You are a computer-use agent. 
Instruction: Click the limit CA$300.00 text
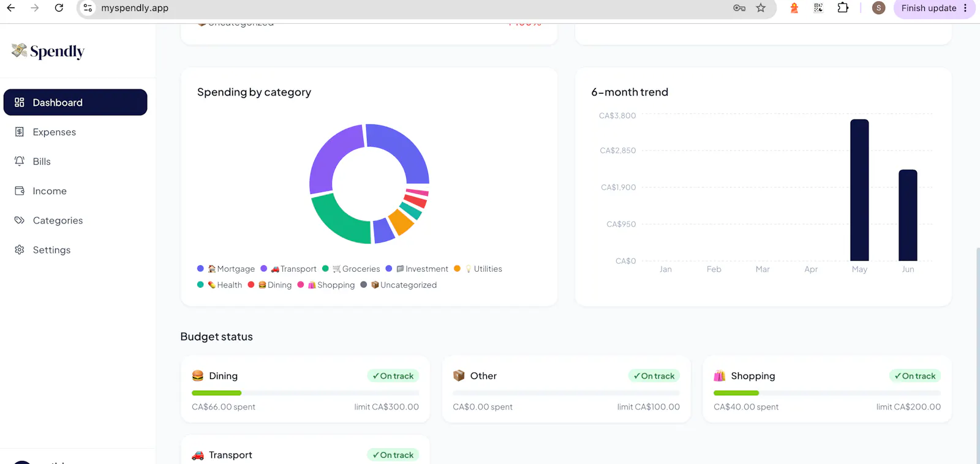pyautogui.click(x=386, y=407)
